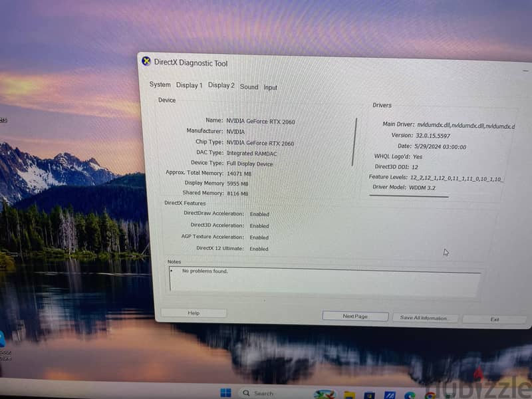Click the 'Integrated RAMDAC' value
The height and width of the screenshot is (399, 532).
pyautogui.click(x=251, y=154)
